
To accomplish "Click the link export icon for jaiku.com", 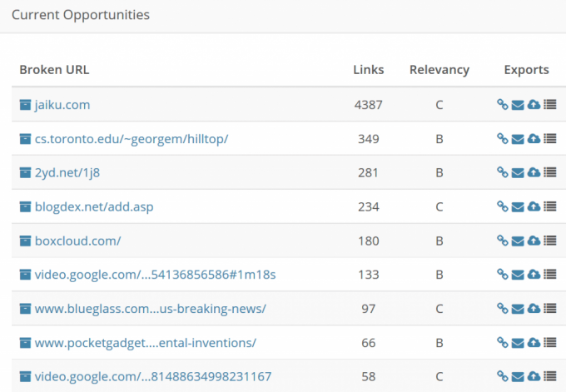I will click(503, 105).
